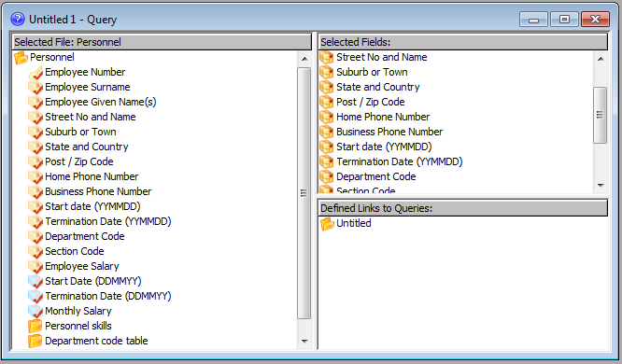This screenshot has width=622, height=364.
Task: Select Untitled under Defined Links to Queries
Action: click(353, 224)
